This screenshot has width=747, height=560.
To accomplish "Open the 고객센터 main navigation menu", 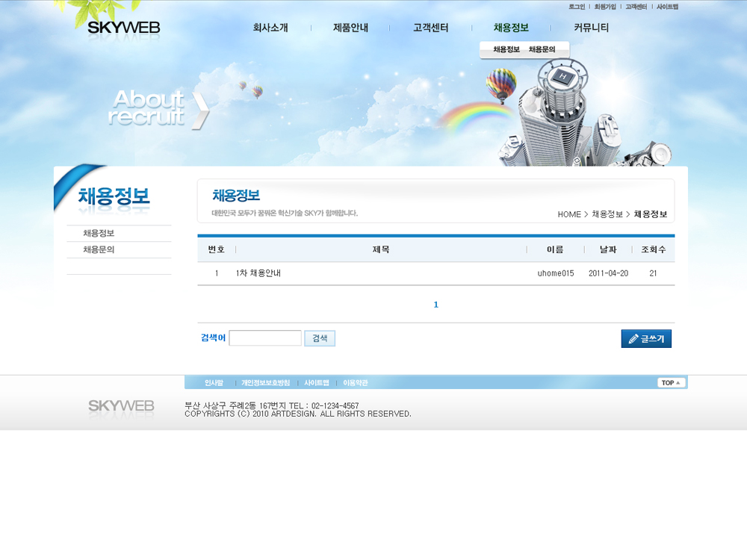I will 431,28.
